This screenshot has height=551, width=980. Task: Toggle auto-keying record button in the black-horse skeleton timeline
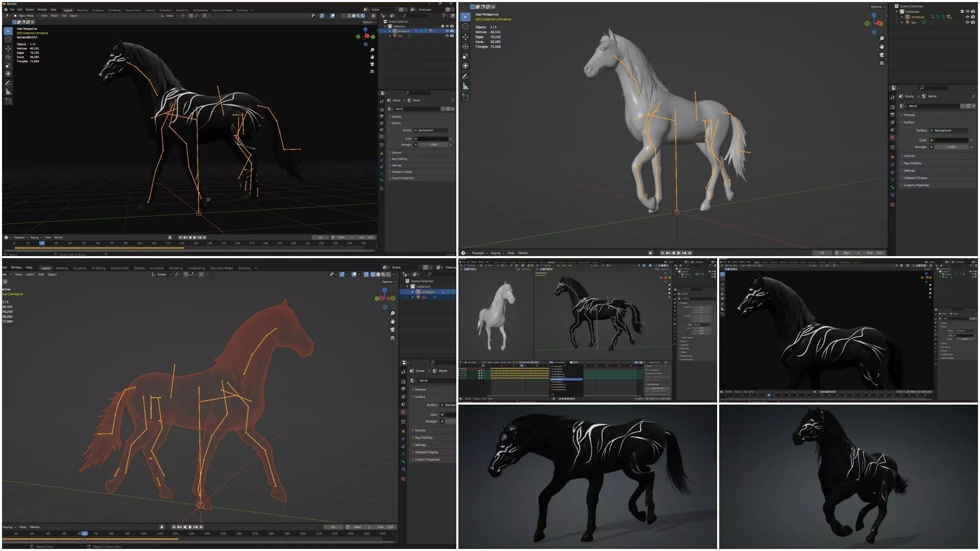point(170,237)
